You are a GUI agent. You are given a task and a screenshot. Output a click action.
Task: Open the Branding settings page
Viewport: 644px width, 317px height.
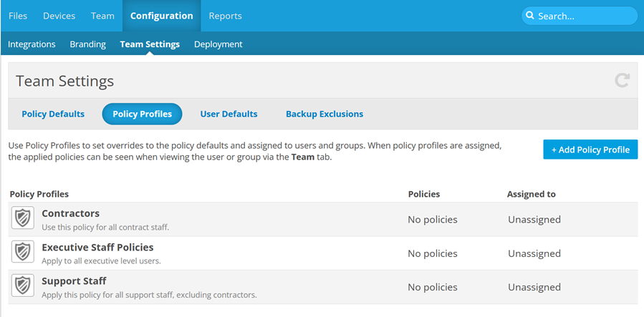[87, 44]
